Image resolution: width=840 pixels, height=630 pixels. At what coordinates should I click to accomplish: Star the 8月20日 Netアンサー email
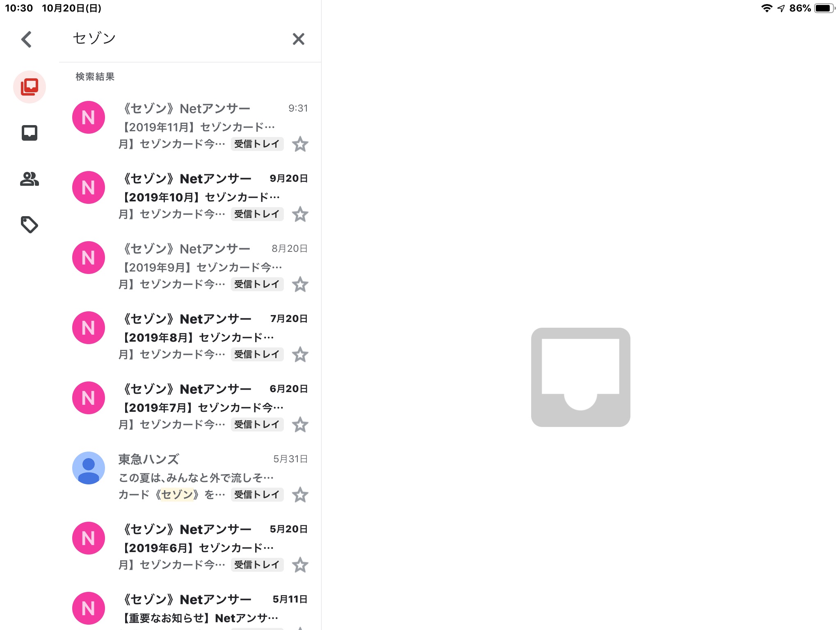click(300, 284)
